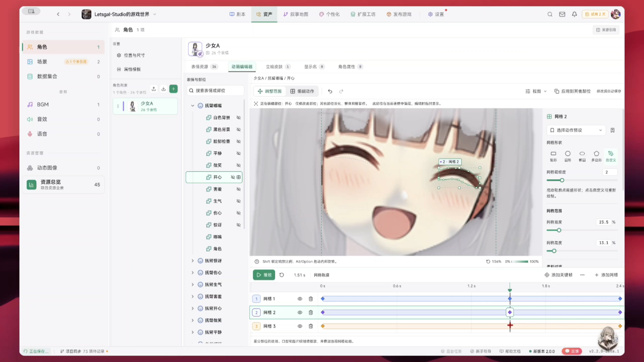644x362 pixels.
Task: Open the search magnifier icon in header
Action: [x=550, y=14]
